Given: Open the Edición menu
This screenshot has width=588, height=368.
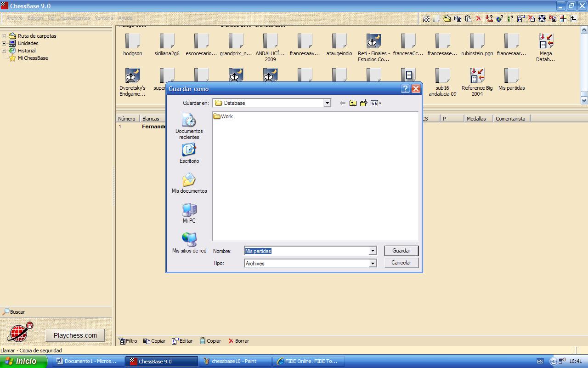Looking at the screenshot, I should click(35, 18).
